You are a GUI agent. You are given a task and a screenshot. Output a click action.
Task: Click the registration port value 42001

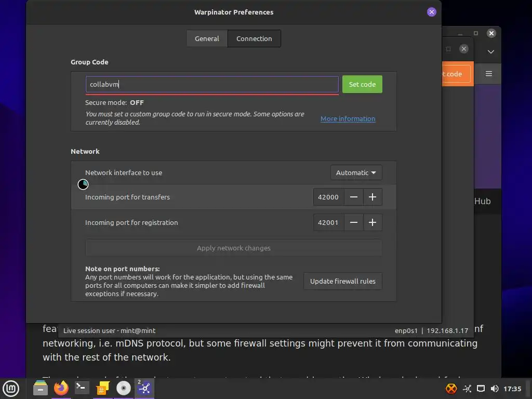tap(328, 222)
